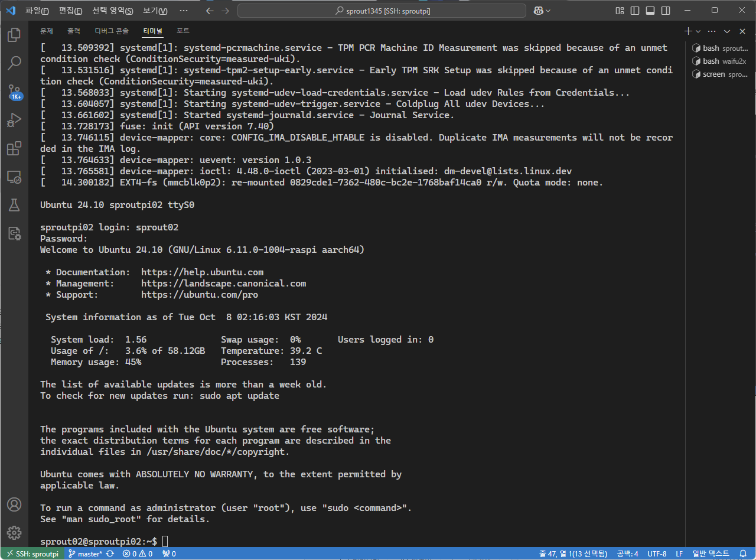Screen dimensions: 756x560
Task: Open the forwarded ports status item
Action: click(169, 554)
